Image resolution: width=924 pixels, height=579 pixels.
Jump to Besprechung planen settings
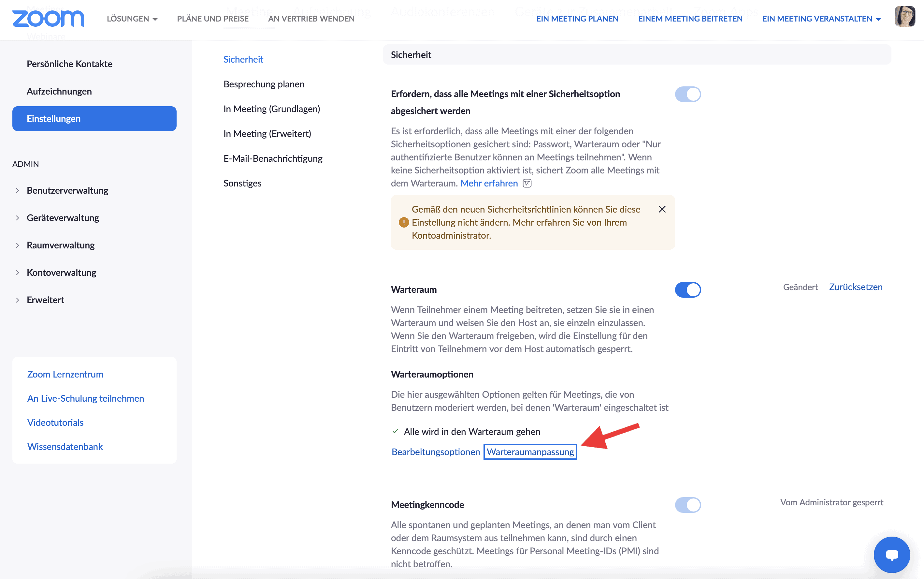264,84
